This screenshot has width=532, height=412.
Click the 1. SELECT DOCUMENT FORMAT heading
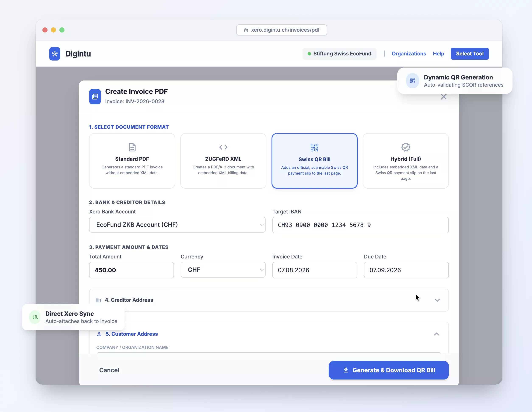(129, 127)
